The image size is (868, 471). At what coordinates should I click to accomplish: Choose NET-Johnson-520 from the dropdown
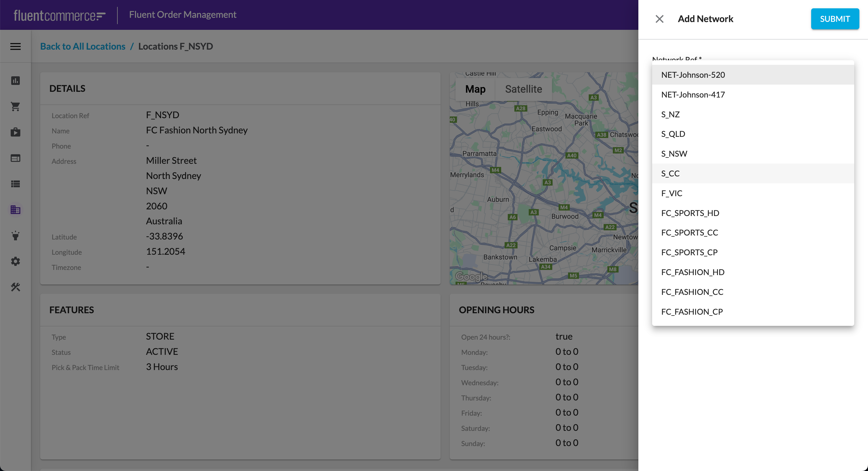click(x=693, y=75)
